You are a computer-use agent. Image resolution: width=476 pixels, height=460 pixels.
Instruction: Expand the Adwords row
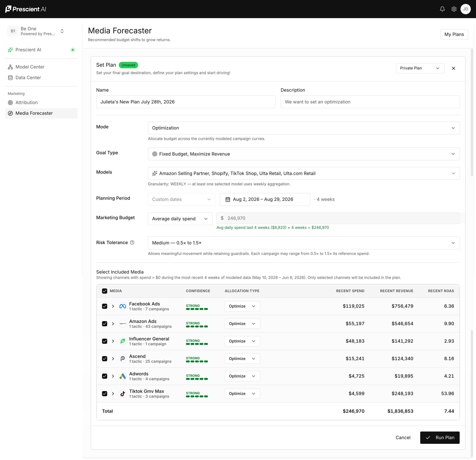pos(113,376)
